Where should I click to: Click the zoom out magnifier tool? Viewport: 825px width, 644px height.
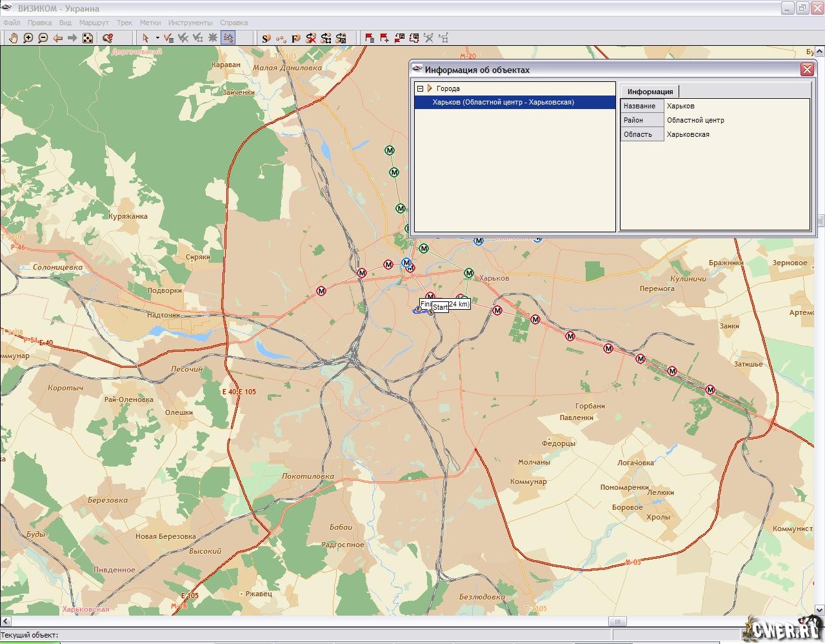43,38
